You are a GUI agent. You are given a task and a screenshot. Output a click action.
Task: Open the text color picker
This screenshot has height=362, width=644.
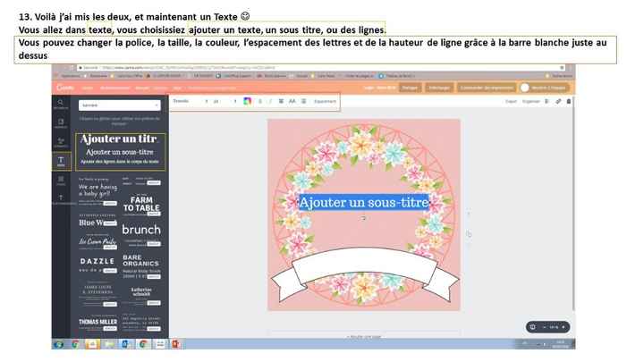tap(247, 101)
